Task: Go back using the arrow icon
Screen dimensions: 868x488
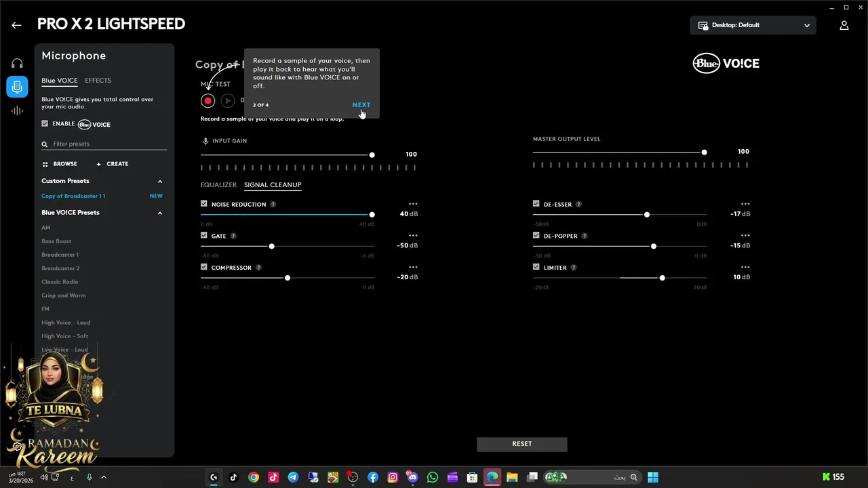Action: (16, 25)
